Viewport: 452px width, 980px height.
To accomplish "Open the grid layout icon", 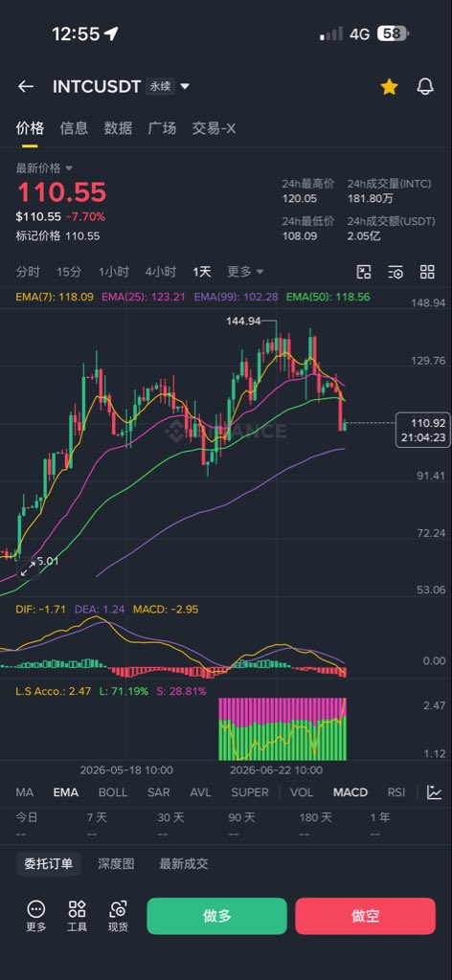I will (x=428, y=272).
